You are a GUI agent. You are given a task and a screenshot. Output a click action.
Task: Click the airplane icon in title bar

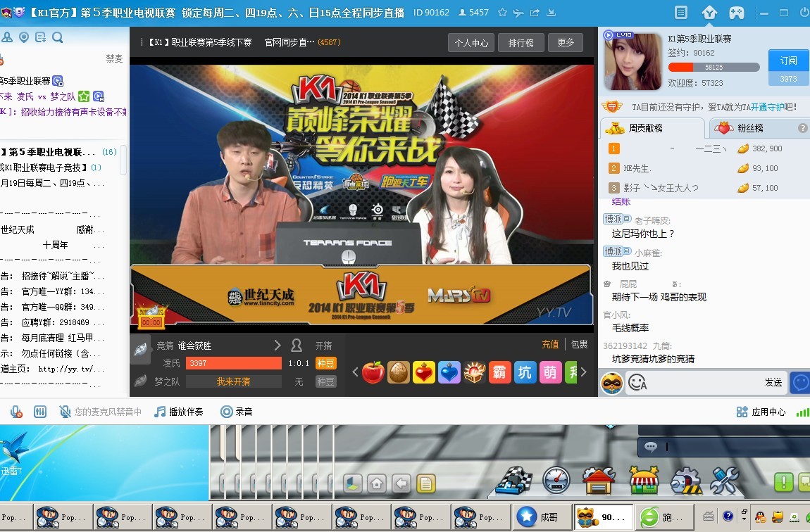click(518, 13)
